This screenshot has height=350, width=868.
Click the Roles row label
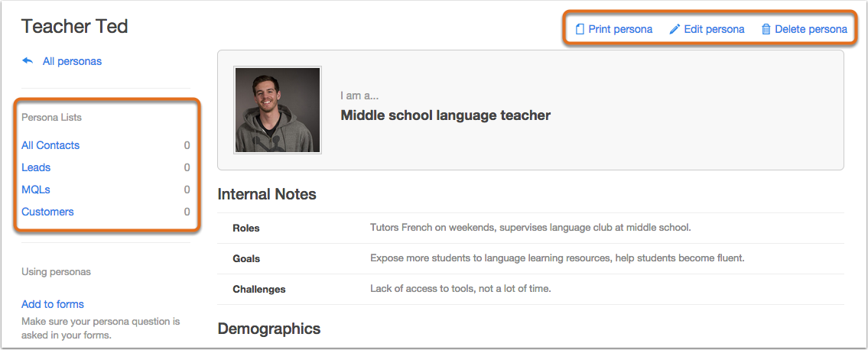(x=246, y=228)
